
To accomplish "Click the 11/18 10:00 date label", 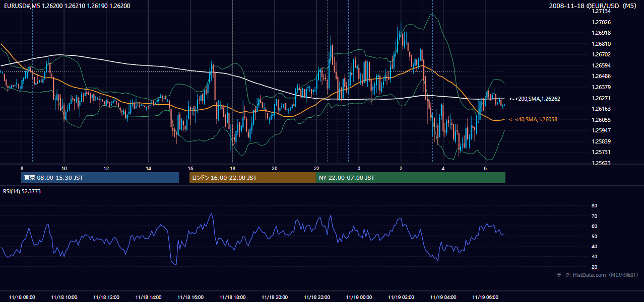I will click(x=64, y=297).
